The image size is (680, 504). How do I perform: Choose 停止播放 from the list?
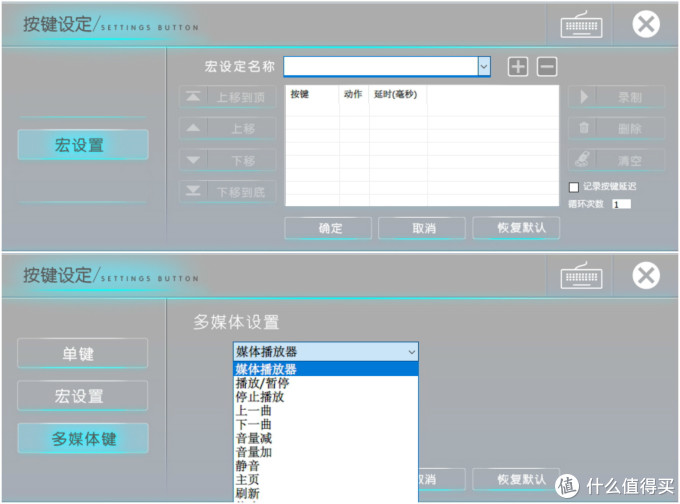coord(326,397)
